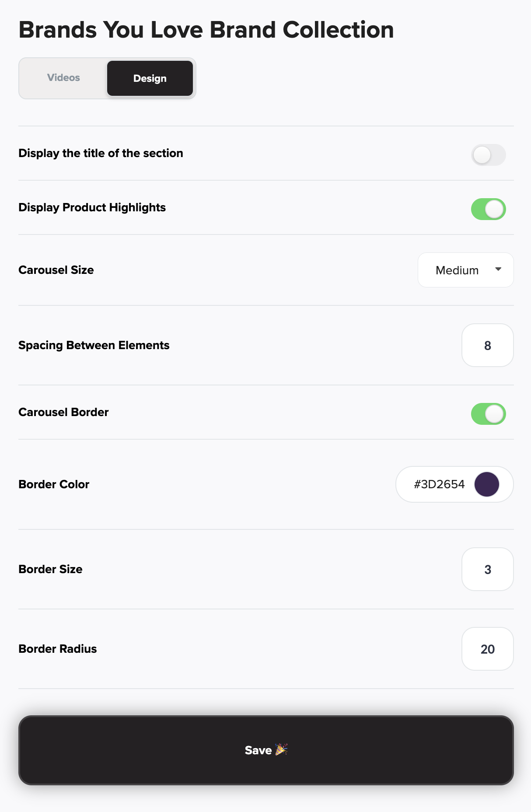Click the #3D2654 hex color text
The height and width of the screenshot is (812, 531).
[x=439, y=484]
